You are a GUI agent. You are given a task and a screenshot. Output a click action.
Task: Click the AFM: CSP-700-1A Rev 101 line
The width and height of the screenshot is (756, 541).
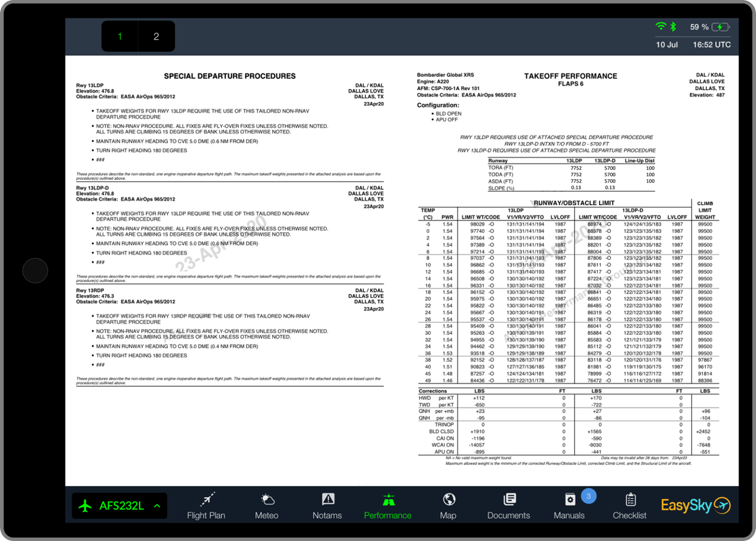448,88
